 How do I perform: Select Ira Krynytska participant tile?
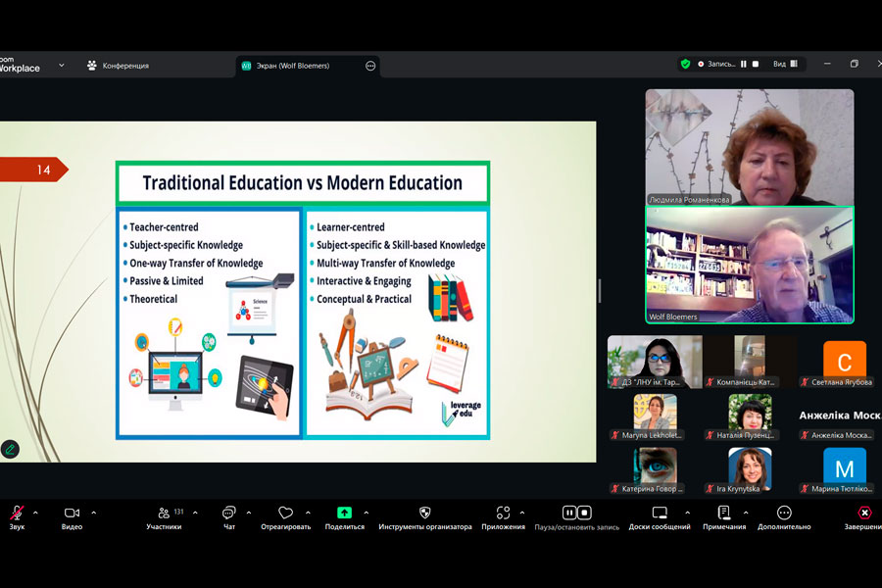point(750,470)
